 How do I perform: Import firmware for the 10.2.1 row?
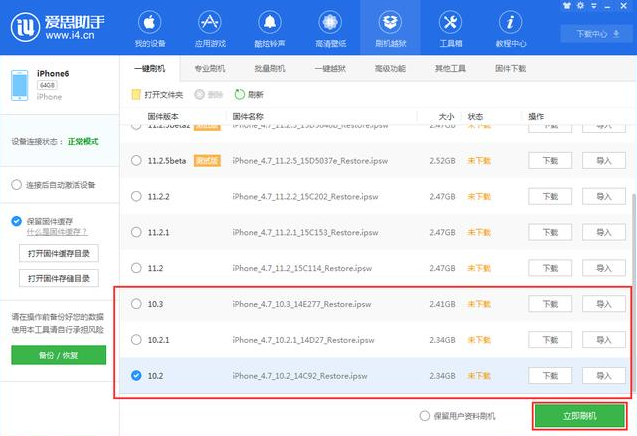[x=604, y=339]
